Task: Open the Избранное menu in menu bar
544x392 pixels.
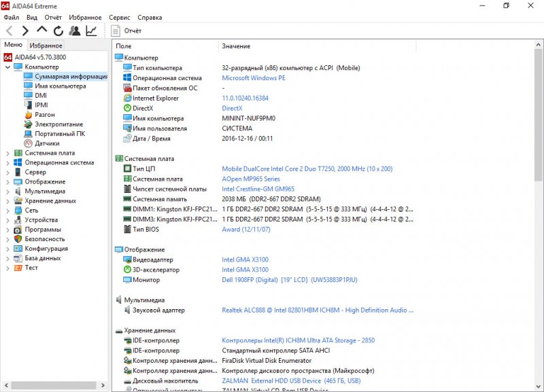Action: tap(85, 17)
